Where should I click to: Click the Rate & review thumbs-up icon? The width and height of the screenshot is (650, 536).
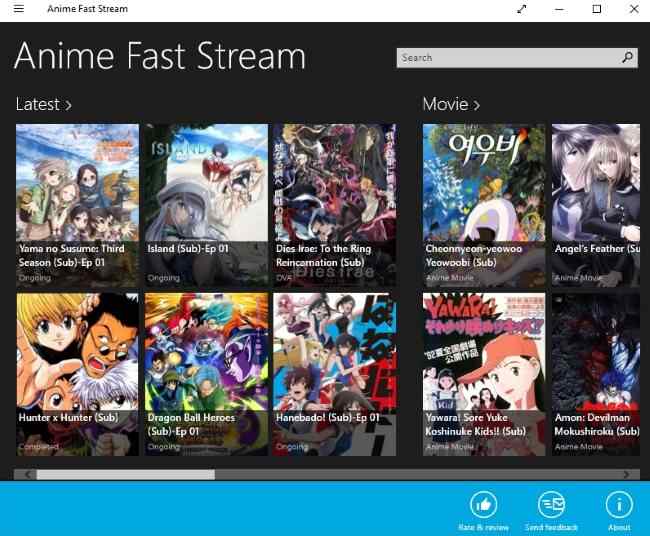(483, 505)
